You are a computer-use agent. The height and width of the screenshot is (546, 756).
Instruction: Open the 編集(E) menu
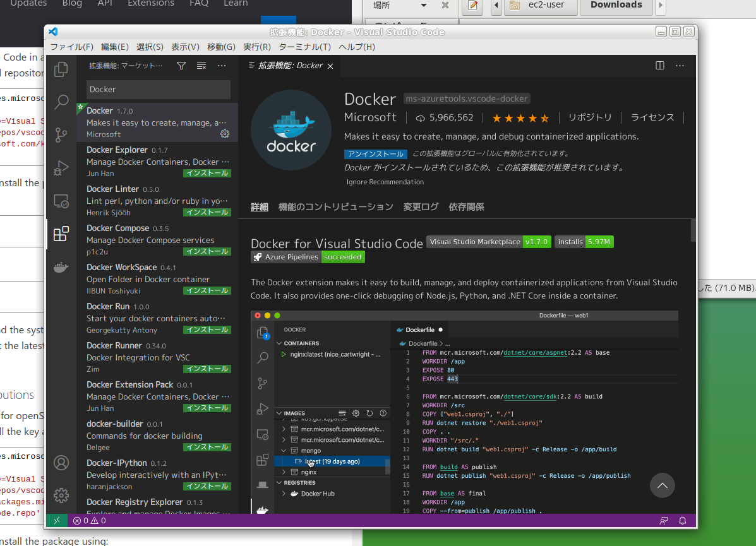(115, 47)
